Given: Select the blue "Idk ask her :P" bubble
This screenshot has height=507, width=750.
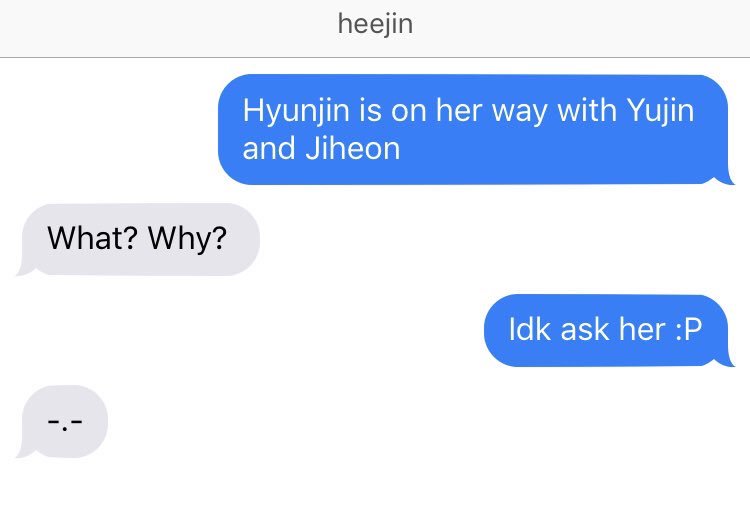Looking at the screenshot, I should pyautogui.click(x=609, y=331).
